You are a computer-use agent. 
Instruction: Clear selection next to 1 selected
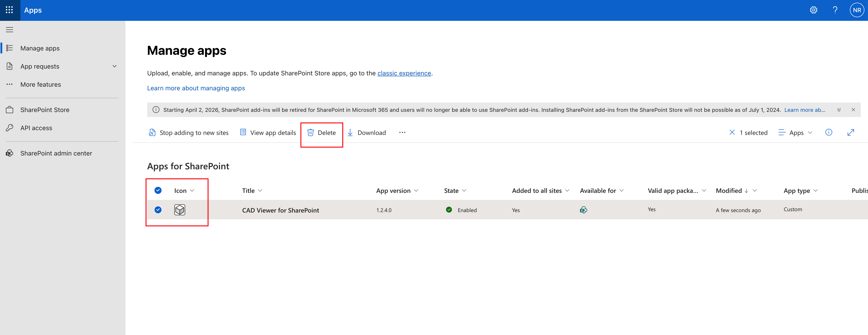pos(732,132)
